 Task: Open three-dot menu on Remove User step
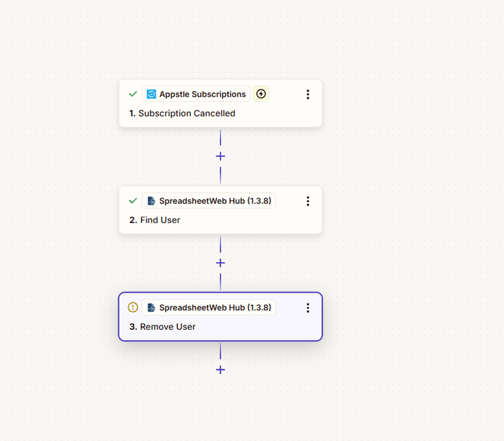pos(308,308)
